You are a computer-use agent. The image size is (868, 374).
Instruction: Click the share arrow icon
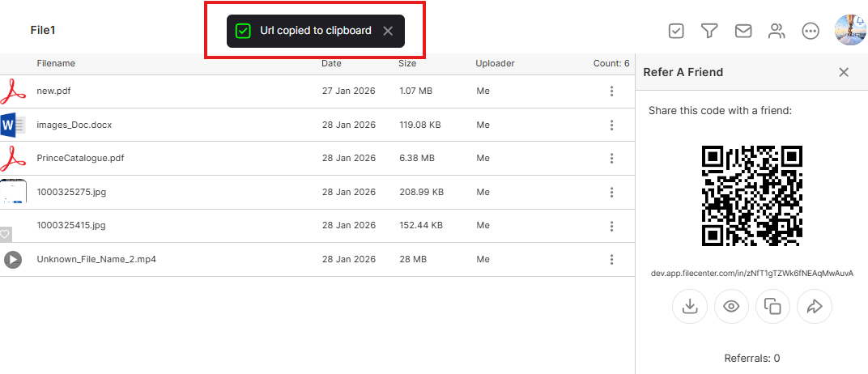pyautogui.click(x=815, y=307)
